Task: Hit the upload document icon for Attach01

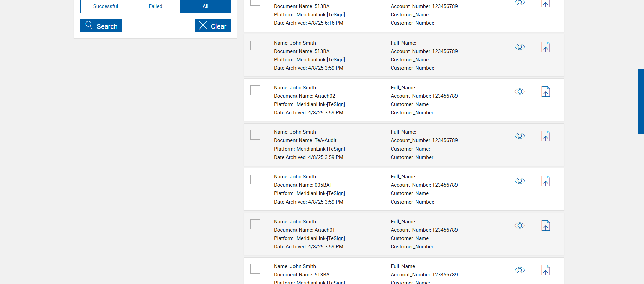Action: tap(546, 226)
